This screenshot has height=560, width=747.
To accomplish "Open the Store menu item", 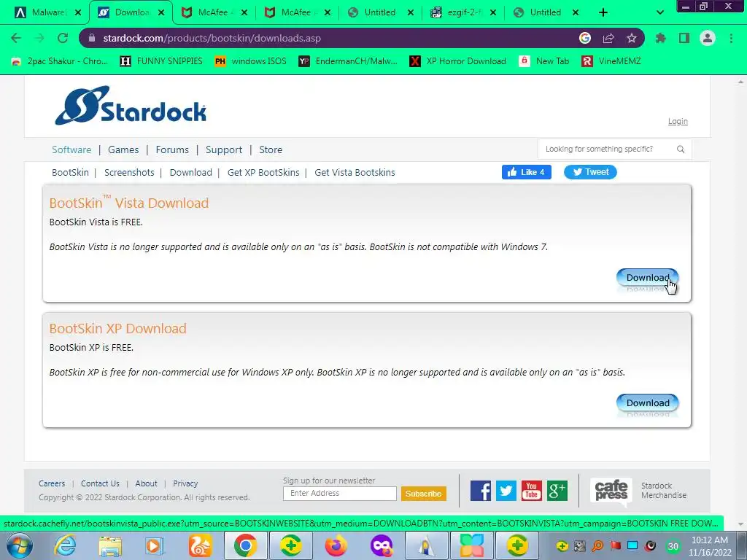I will click(271, 149).
